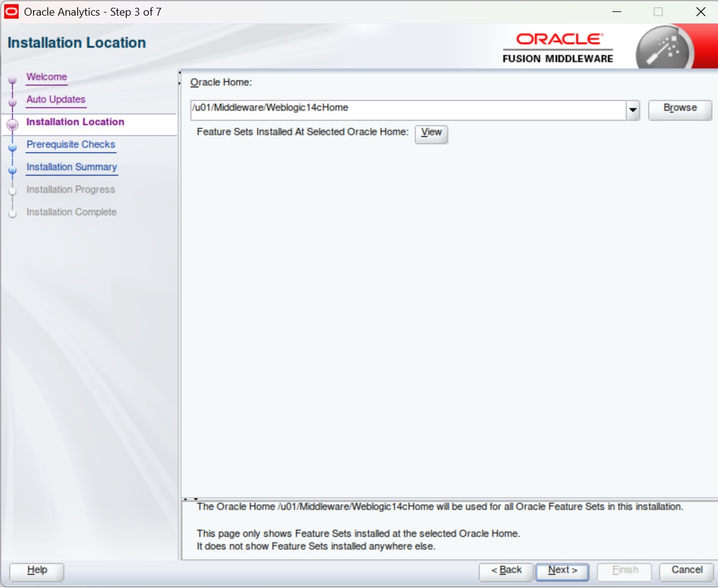Click the Installation Progress step label
The height and width of the screenshot is (588, 718).
point(70,189)
